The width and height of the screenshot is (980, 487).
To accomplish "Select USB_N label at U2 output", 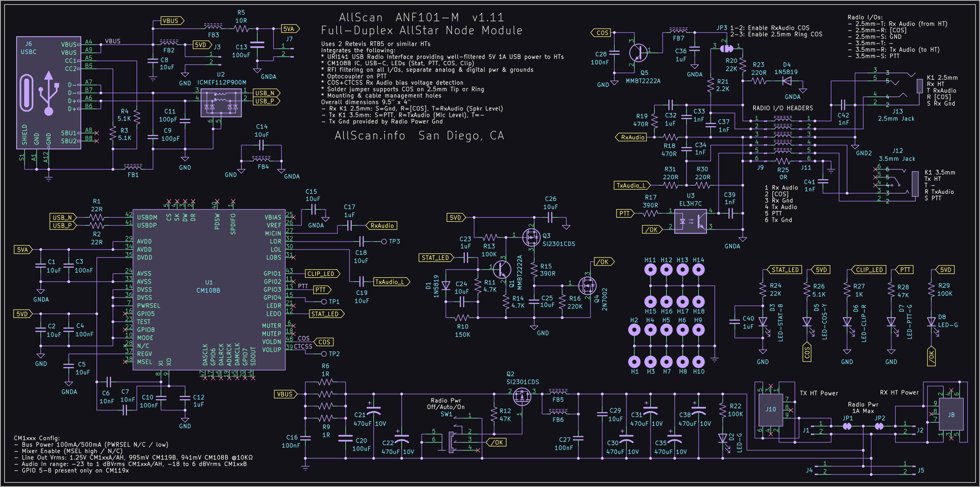I will coord(266,93).
